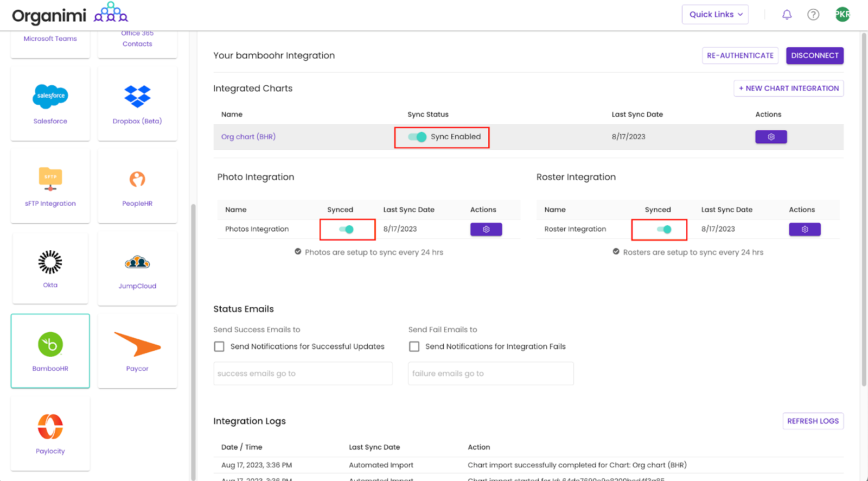Click Chart import successfully completed log text
Image resolution: width=868 pixels, height=481 pixels.
tap(577, 465)
